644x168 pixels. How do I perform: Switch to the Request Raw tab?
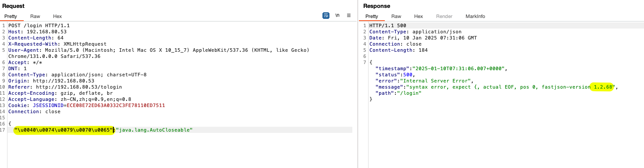(35, 16)
